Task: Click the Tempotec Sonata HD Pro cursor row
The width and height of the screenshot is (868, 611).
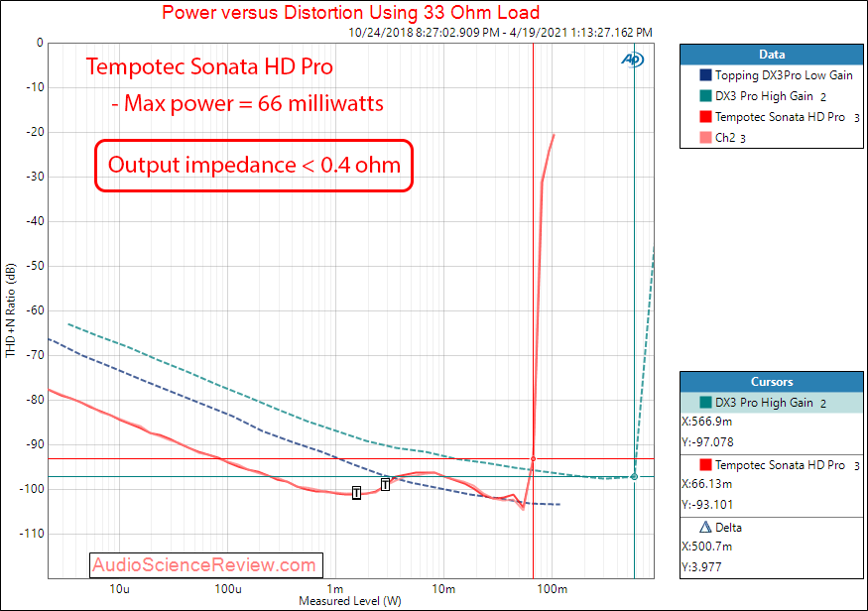Action: tap(771, 465)
